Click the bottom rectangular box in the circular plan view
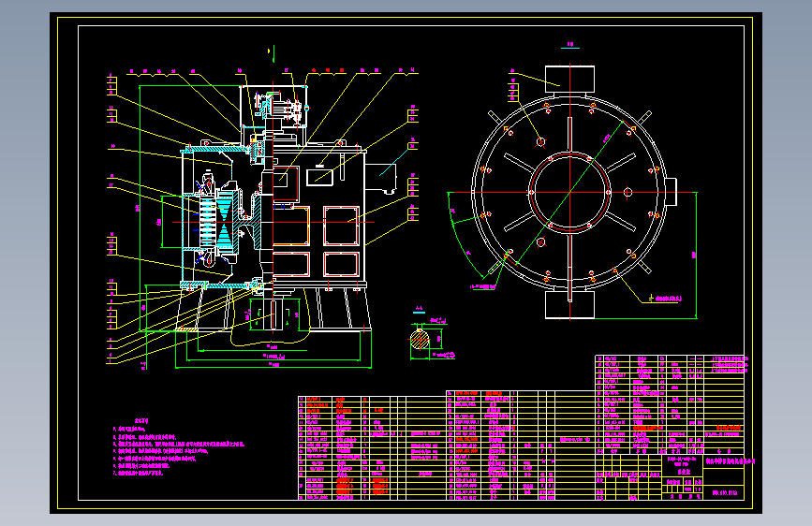The height and width of the screenshot is (526, 812). tap(569, 305)
